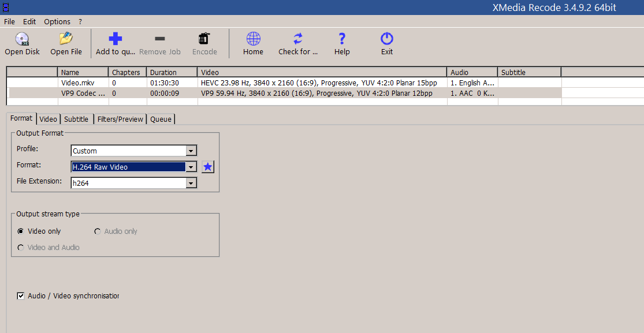
Task: Click the Exit power icon
Action: click(387, 39)
